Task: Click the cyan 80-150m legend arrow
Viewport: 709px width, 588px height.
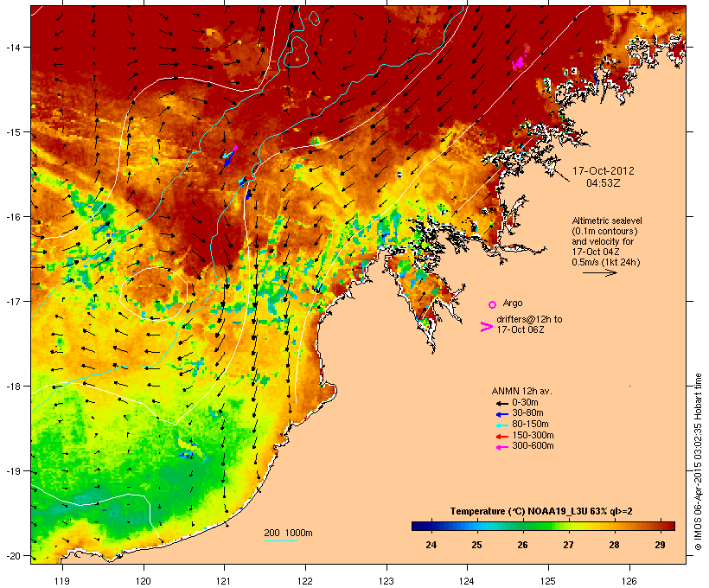Action: (x=501, y=425)
